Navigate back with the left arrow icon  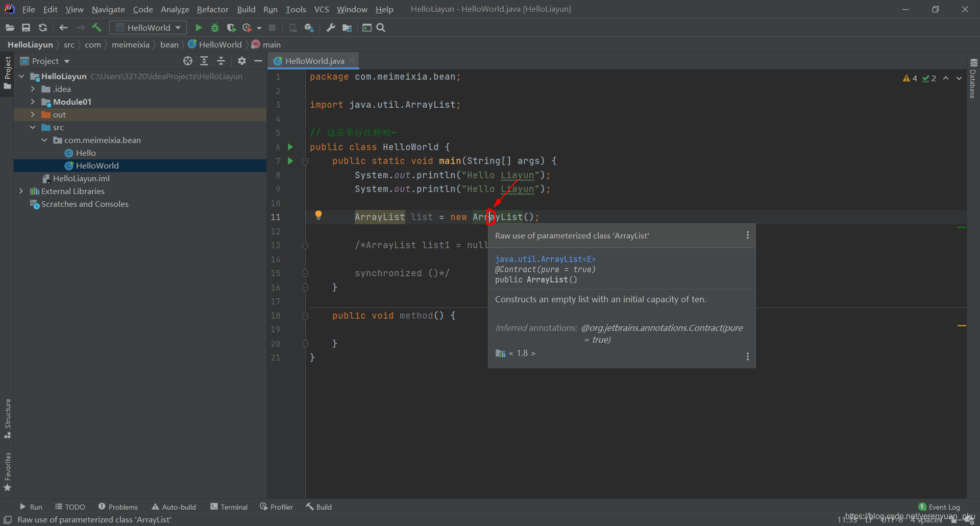[x=63, y=28]
